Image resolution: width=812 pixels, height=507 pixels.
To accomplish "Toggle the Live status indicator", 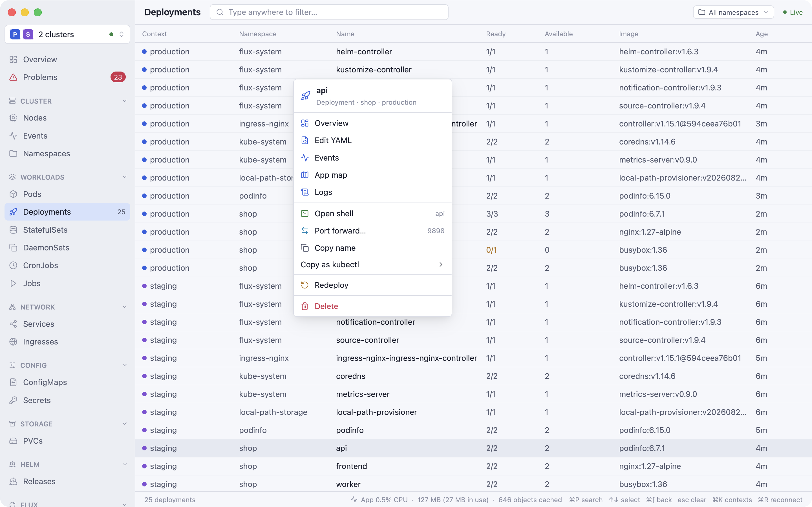I will click(793, 12).
